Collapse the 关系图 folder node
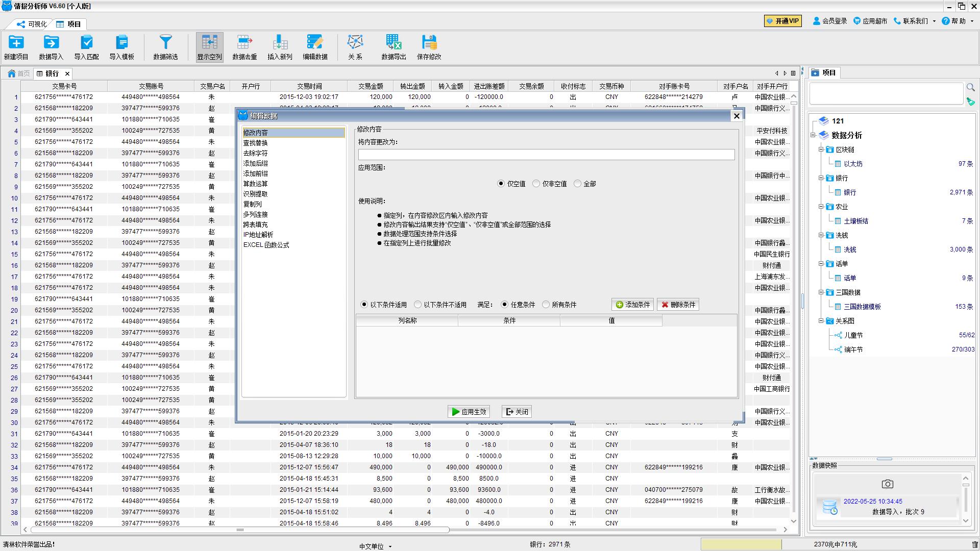 tap(821, 321)
